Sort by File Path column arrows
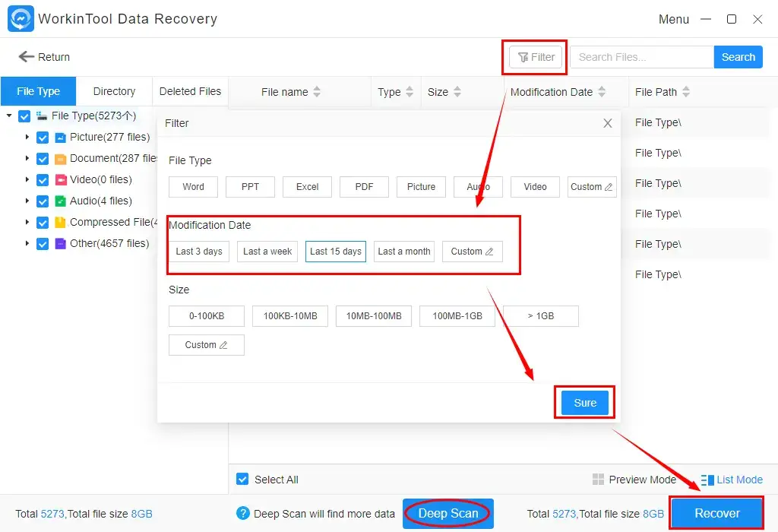 point(686,92)
